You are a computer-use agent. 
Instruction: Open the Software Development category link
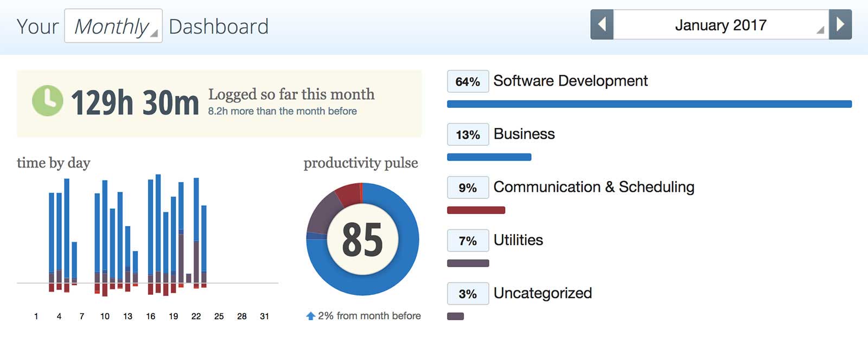pos(570,81)
